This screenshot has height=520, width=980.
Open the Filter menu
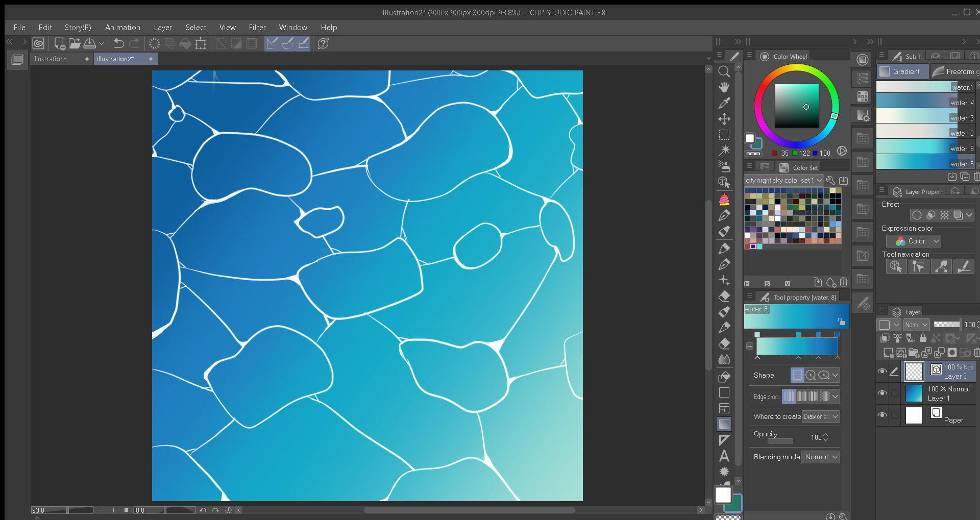tap(257, 28)
